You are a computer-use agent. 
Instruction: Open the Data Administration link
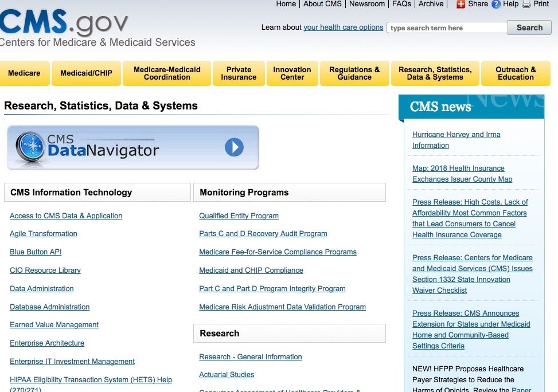(42, 288)
